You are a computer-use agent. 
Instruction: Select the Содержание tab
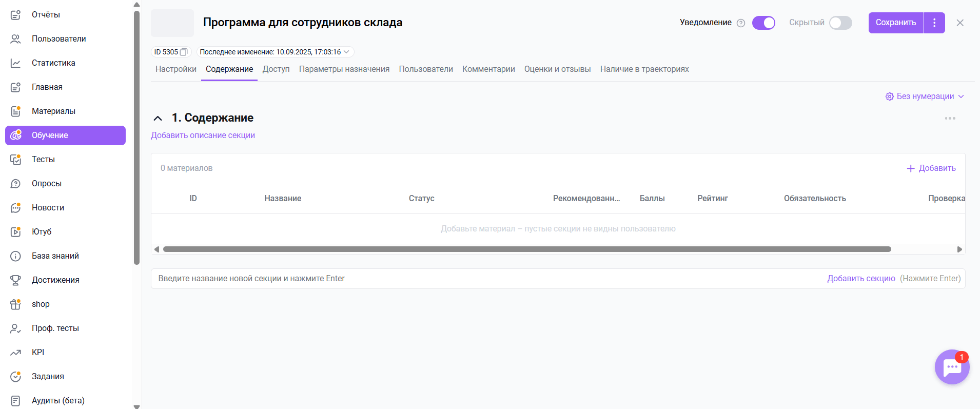pos(229,69)
